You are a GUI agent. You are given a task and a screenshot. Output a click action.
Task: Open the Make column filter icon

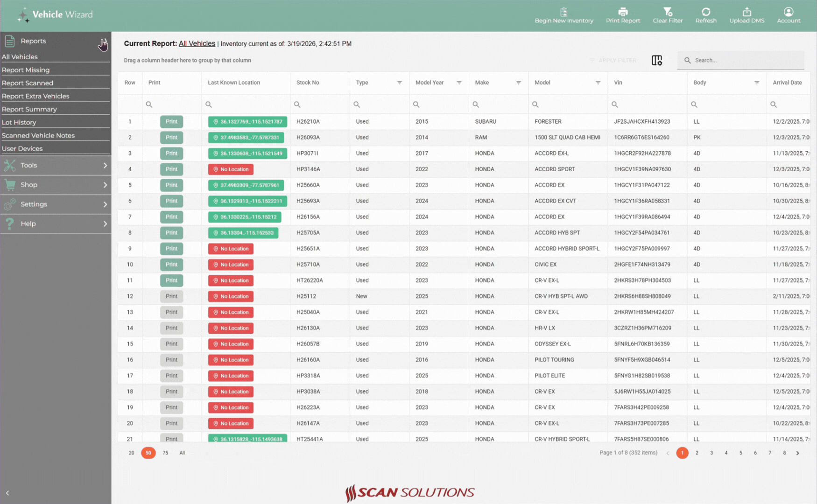point(519,83)
